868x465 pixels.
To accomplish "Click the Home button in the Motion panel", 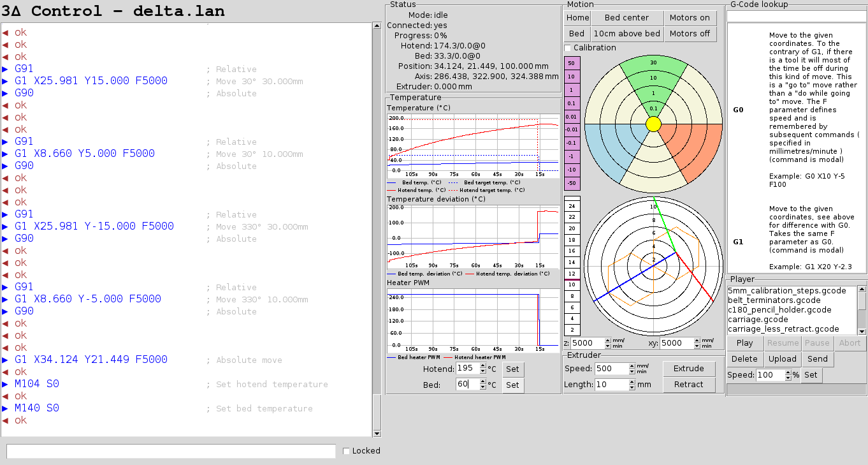I will pos(577,17).
